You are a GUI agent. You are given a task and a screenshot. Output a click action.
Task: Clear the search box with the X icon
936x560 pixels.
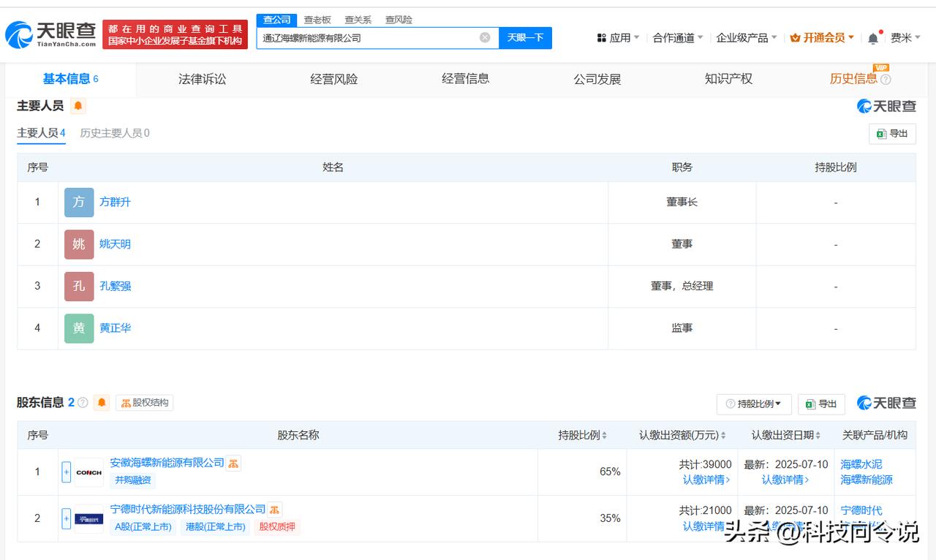(485, 37)
